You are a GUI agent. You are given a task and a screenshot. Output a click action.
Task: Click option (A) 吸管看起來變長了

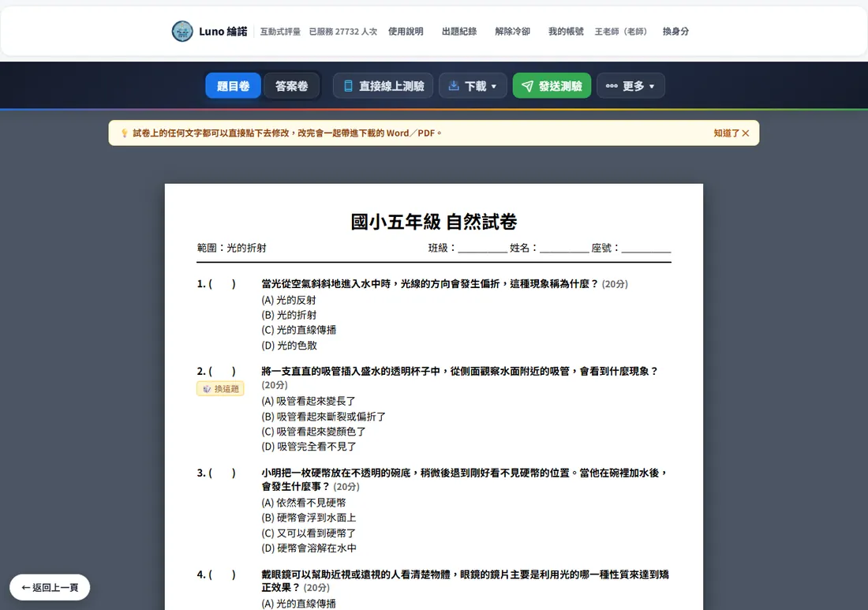[309, 401]
